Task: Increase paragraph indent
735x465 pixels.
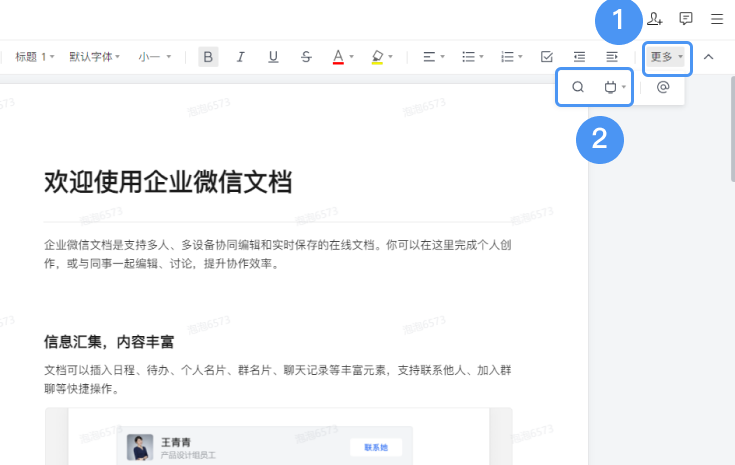Action: [612, 57]
